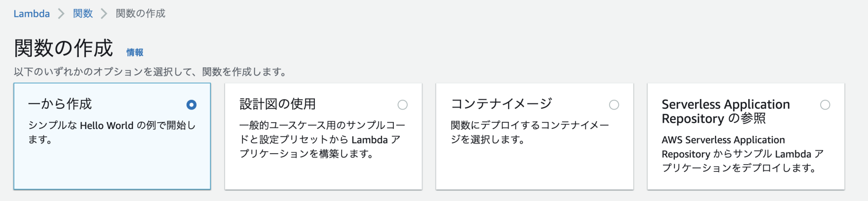Click the container image card description
This screenshot has width=868, height=201.
coord(529,132)
